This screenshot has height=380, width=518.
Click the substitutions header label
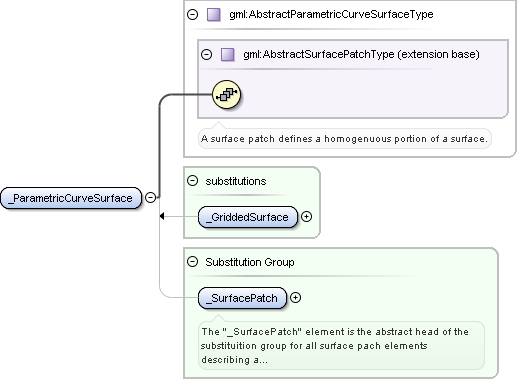point(236,181)
